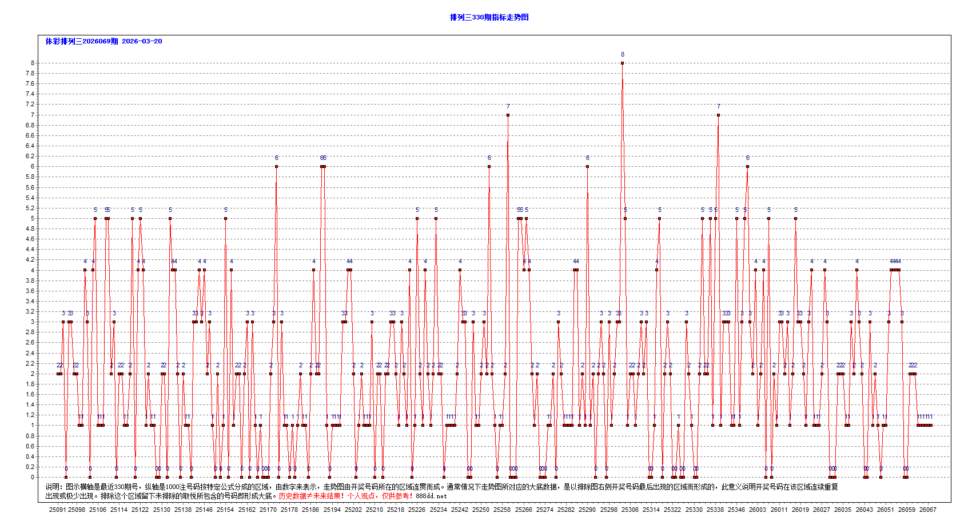980x529 pixels.
Task: Select x-axis period label 26067
Action: [x=927, y=510]
